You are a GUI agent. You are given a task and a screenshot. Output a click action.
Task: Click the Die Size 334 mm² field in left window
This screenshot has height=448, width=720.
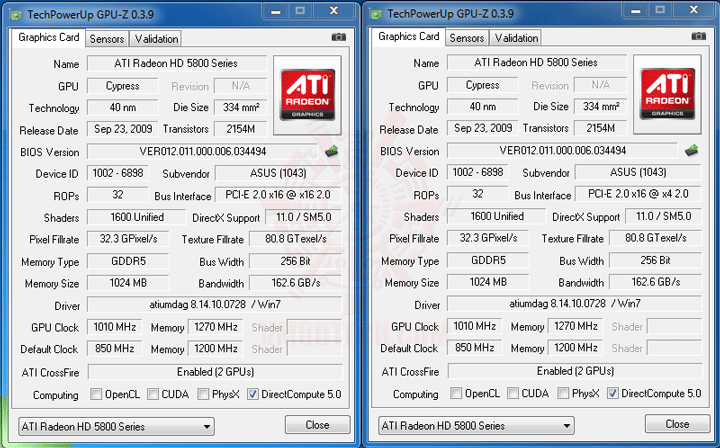pyautogui.click(x=241, y=107)
